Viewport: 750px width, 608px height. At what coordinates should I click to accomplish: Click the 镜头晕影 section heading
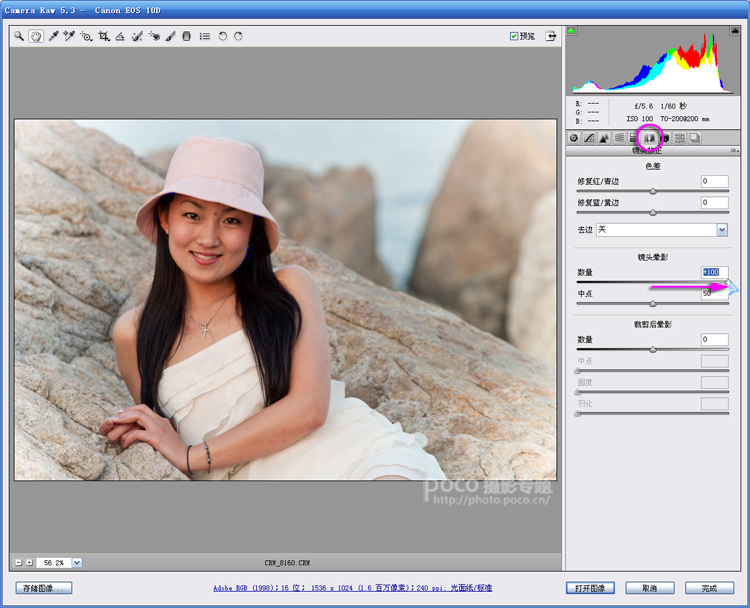pyautogui.click(x=652, y=257)
